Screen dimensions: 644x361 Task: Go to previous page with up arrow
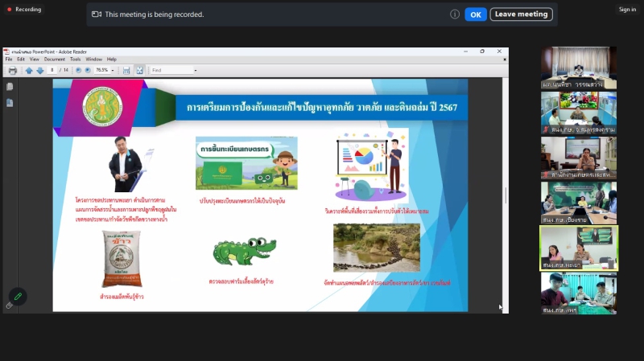(x=29, y=70)
